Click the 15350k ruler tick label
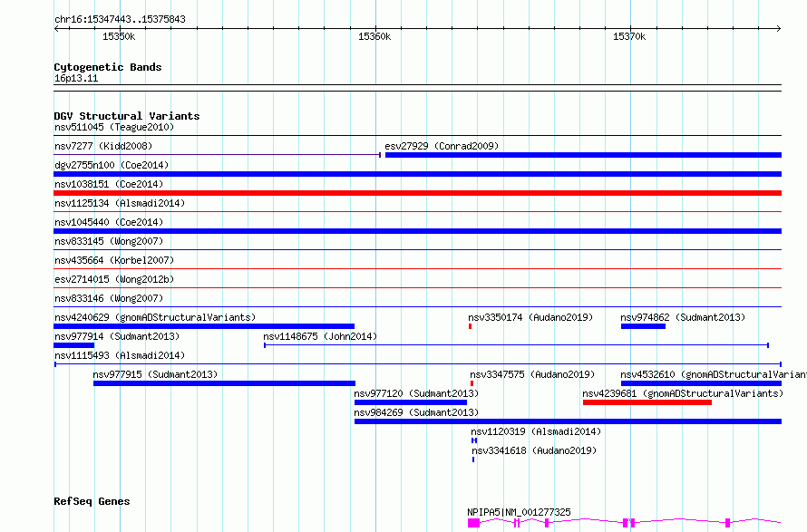This screenshot has height=532, width=807. coord(119,36)
